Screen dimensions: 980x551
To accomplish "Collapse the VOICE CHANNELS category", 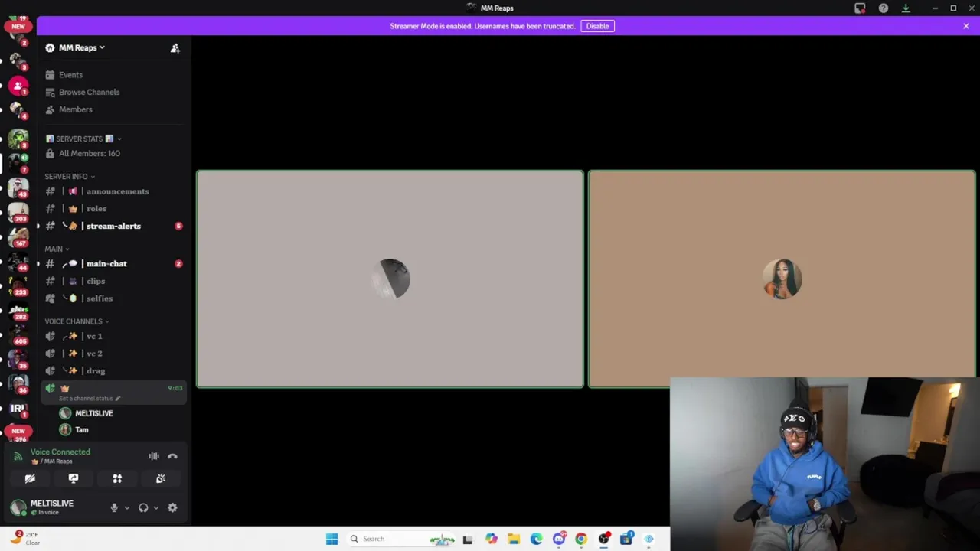I will (x=77, y=321).
